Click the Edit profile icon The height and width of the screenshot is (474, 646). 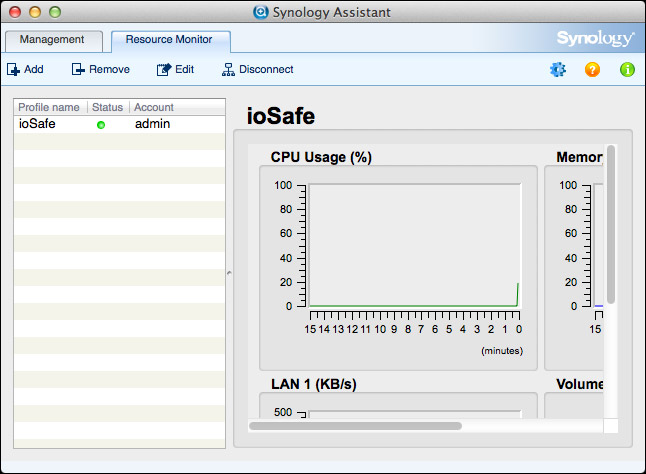click(164, 70)
